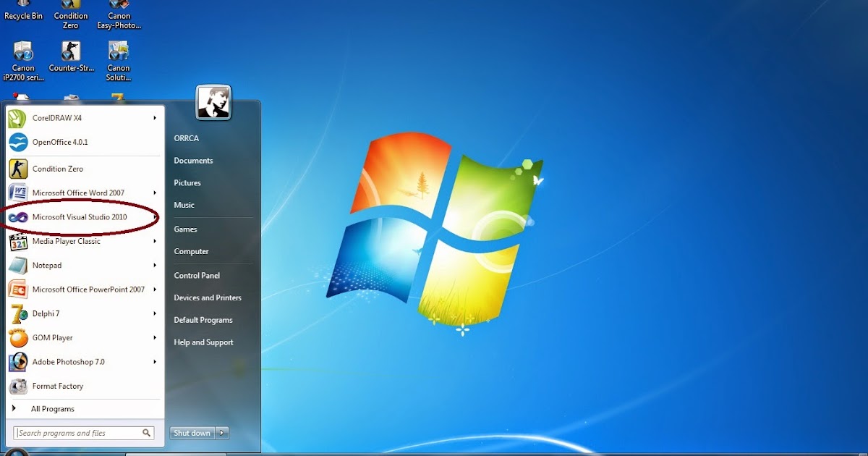Open the Adobe Photoshop 7.0 icon
Screen dimensions: 868x456
[x=18, y=361]
